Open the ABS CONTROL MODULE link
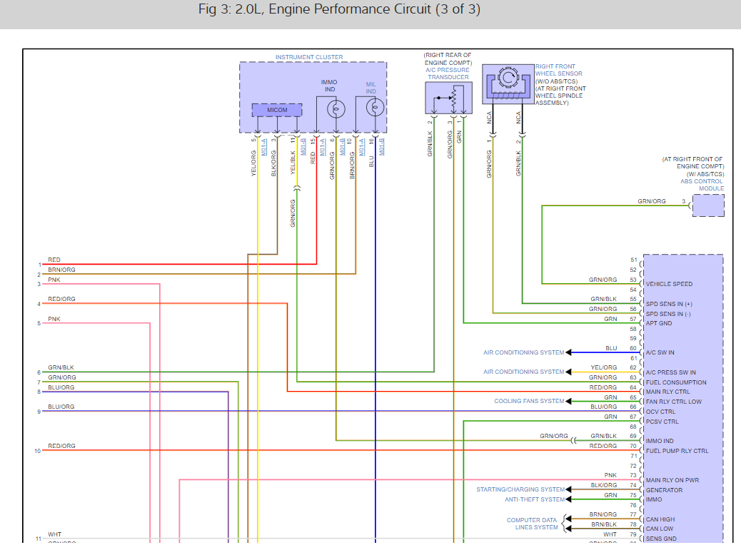741x560 pixels. [x=702, y=185]
